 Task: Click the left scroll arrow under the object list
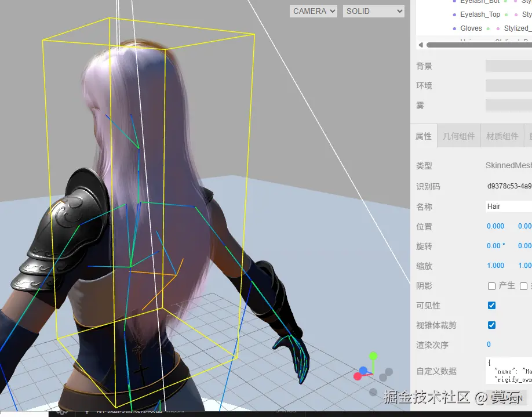point(421,45)
